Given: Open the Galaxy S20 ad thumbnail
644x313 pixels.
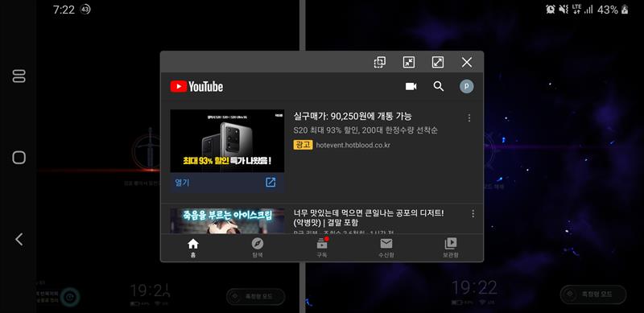Looking at the screenshot, I should [227, 141].
